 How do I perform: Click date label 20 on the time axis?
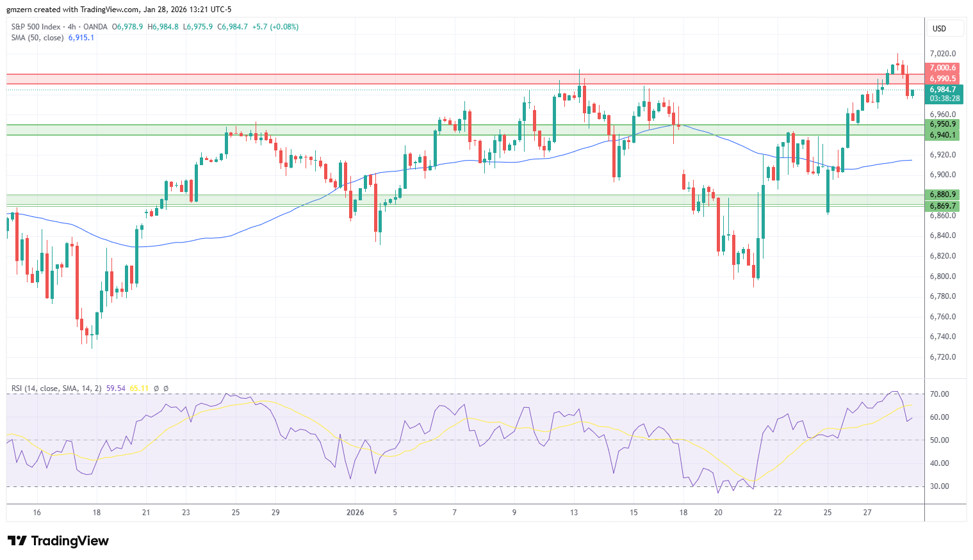tap(718, 513)
